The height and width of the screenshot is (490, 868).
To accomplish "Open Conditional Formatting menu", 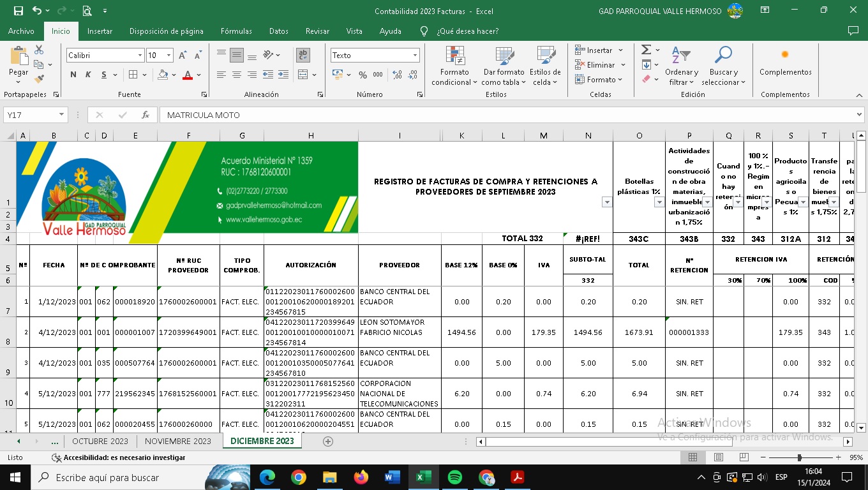I will pos(454,66).
